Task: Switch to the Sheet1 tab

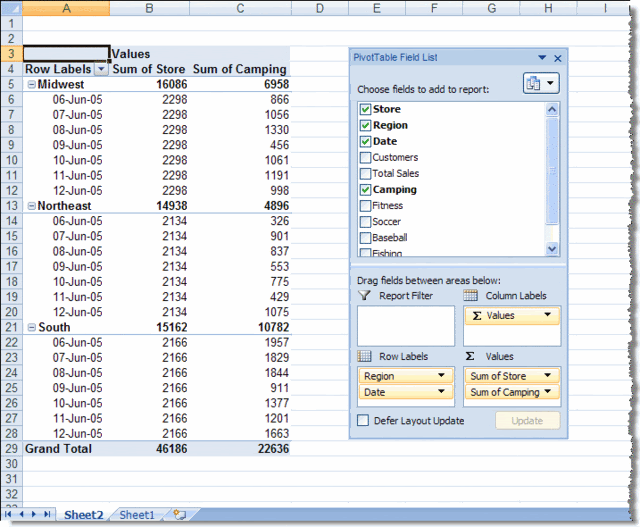Action: pos(137,515)
